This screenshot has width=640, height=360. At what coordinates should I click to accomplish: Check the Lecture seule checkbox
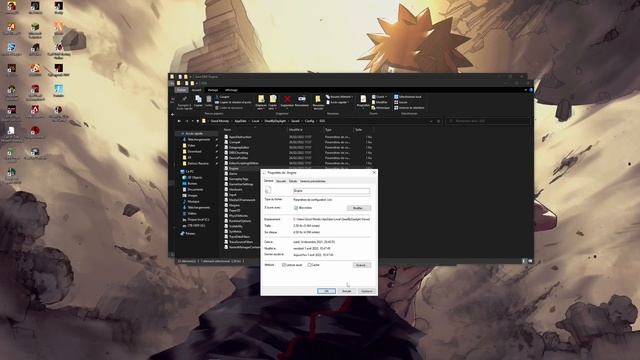click(284, 265)
